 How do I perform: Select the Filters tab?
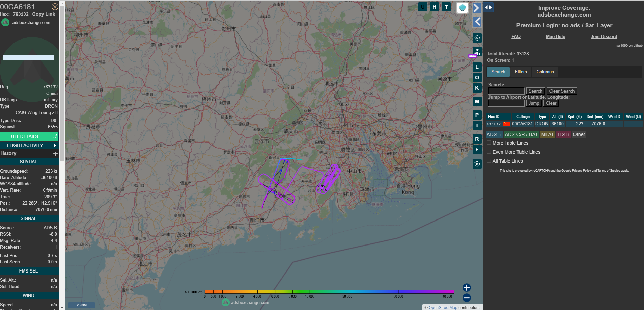point(521,72)
